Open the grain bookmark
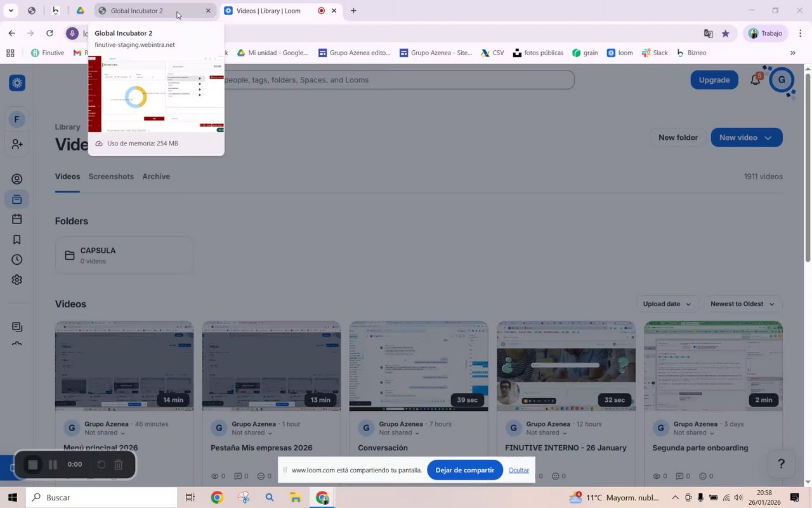This screenshot has height=508, width=812. point(585,53)
